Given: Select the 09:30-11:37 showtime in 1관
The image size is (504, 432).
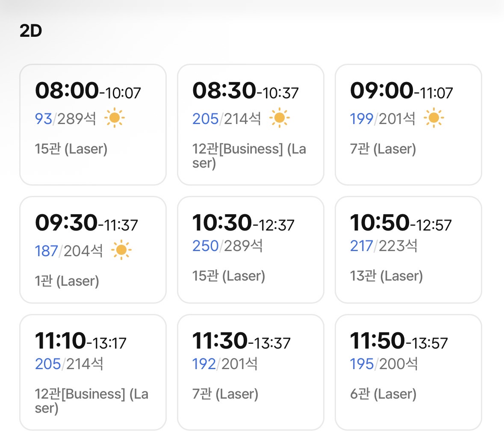Looking at the screenshot, I should pyautogui.click(x=93, y=250).
